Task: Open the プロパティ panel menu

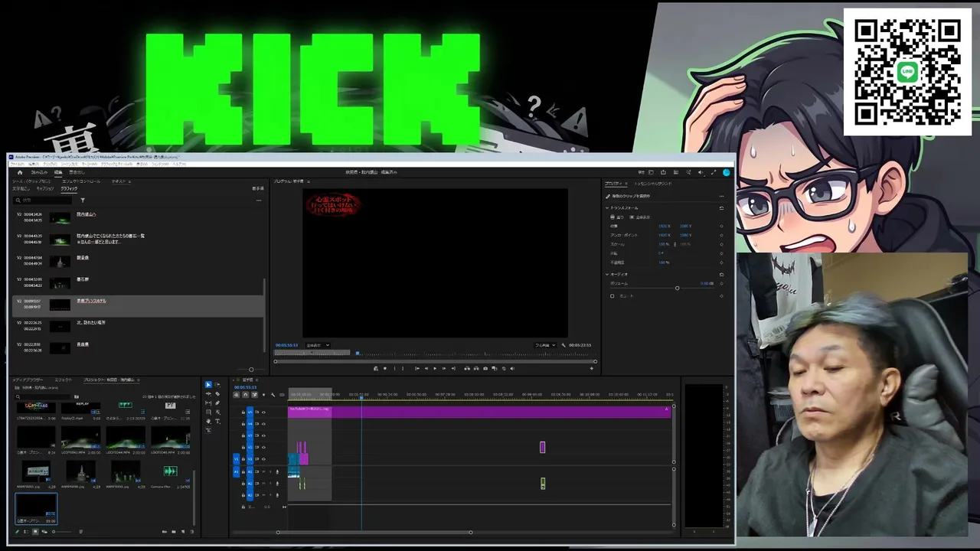Action: (x=626, y=184)
